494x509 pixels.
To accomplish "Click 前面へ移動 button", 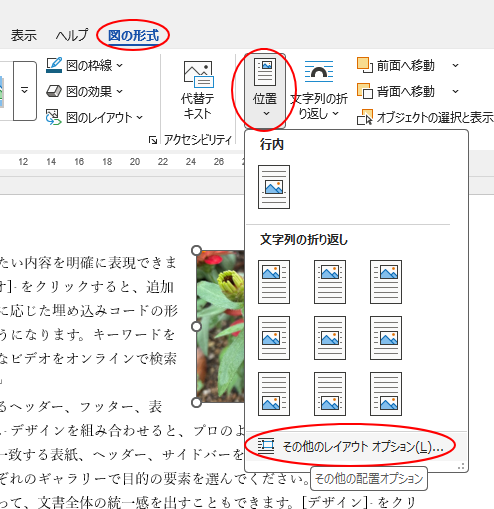I will 396,65.
